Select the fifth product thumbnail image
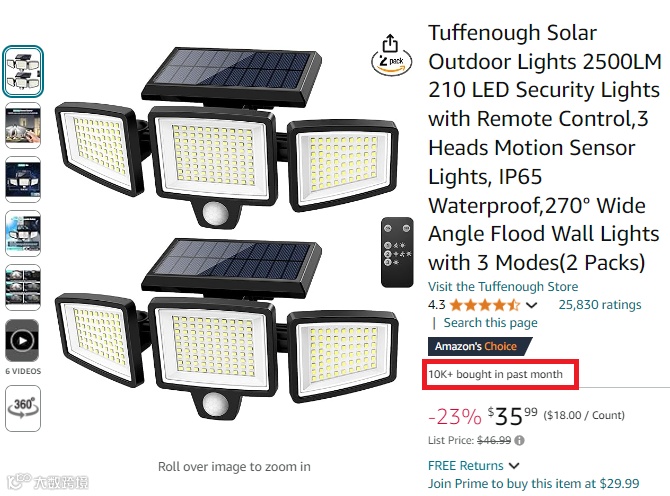Screen dimensions: 670x496 [x=22, y=286]
